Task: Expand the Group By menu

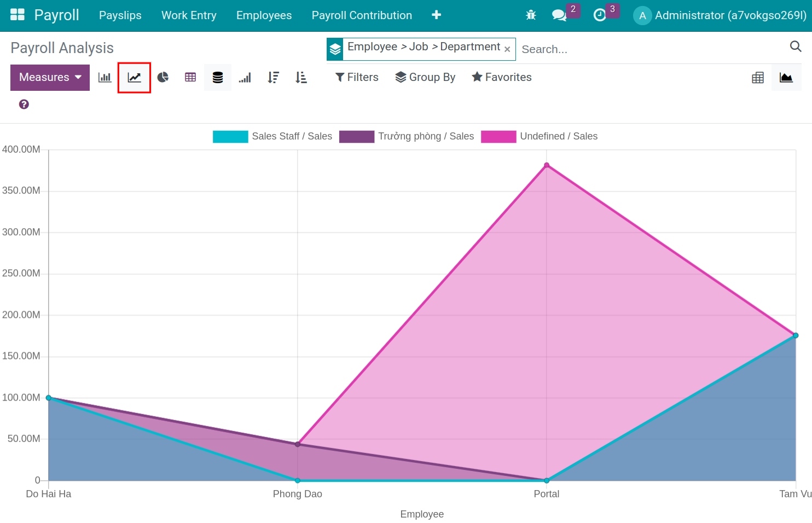Action: [x=426, y=77]
